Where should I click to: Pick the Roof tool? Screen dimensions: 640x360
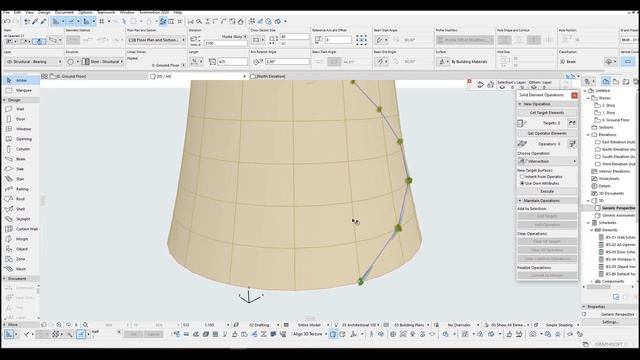(20, 199)
